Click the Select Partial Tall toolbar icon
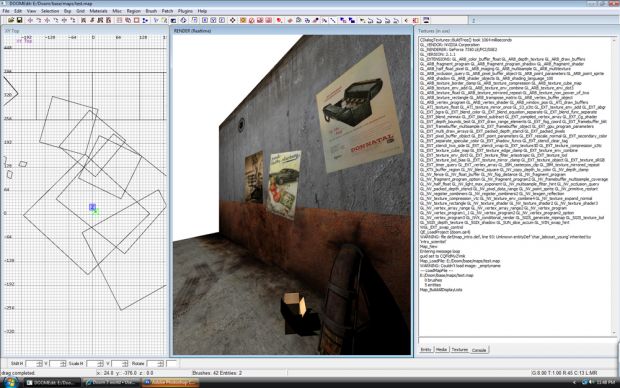 tap(100, 20)
